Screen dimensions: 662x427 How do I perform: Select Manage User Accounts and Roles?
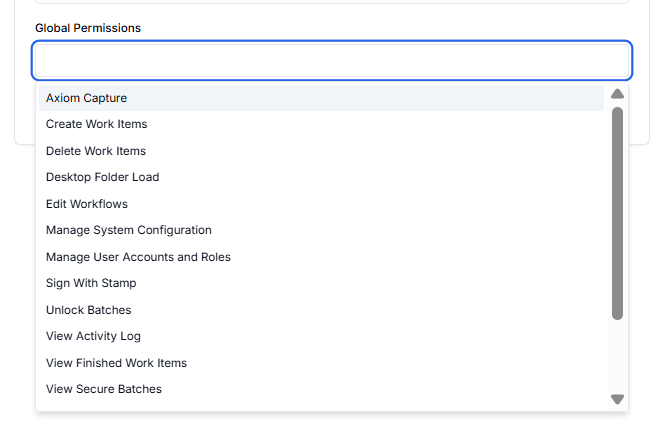(321, 257)
